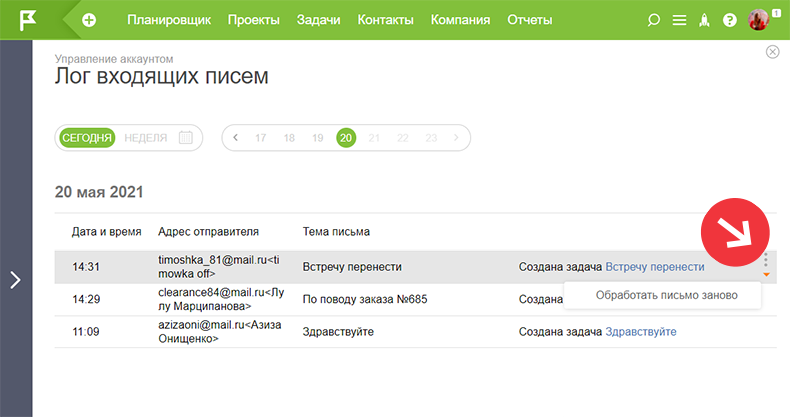Open the Проекты menu
Image resolution: width=790 pixels, height=417 pixels.
click(x=253, y=20)
